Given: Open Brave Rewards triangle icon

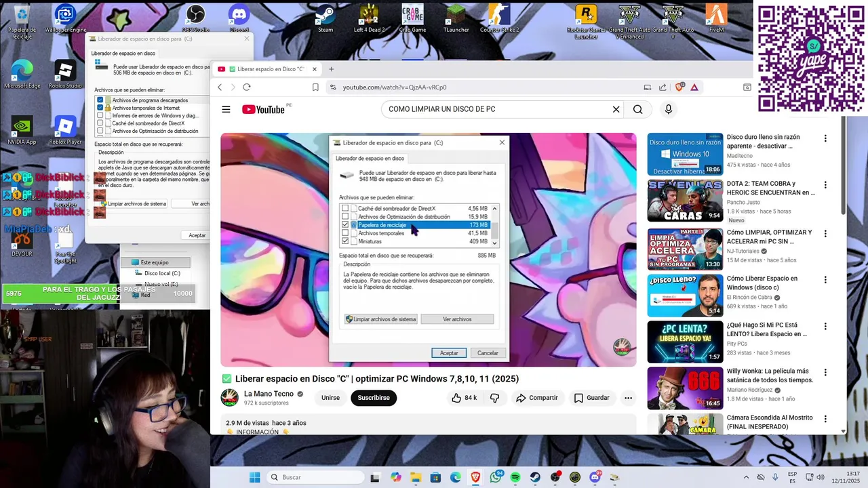Looking at the screenshot, I should point(694,87).
